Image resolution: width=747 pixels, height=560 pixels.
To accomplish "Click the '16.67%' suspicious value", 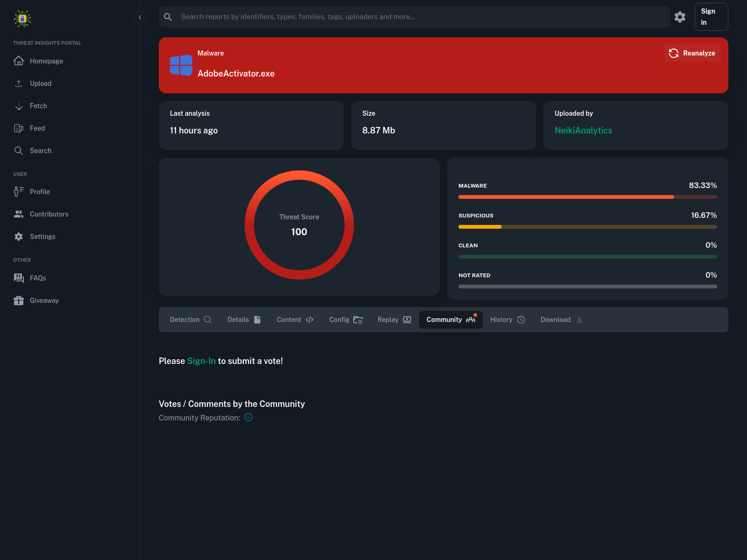I will pos(704,216).
